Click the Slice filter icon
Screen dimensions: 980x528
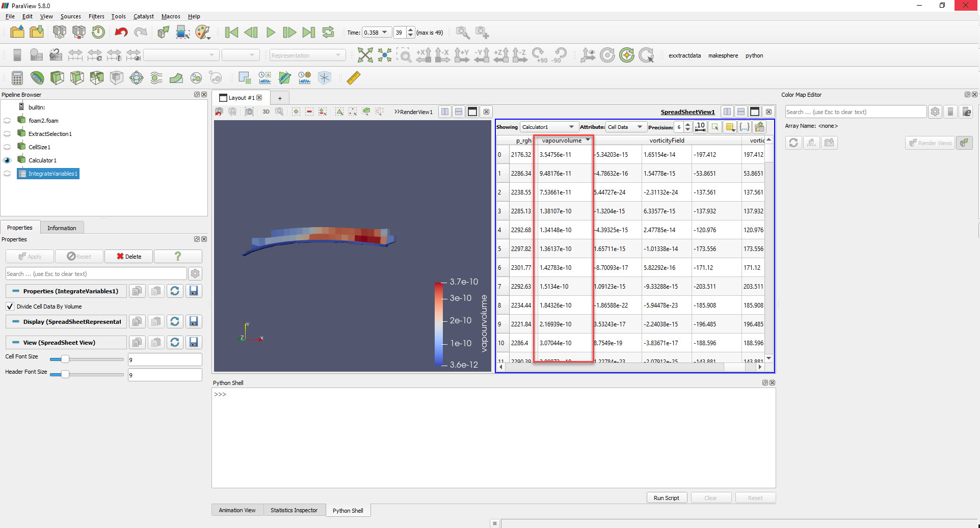[77, 78]
